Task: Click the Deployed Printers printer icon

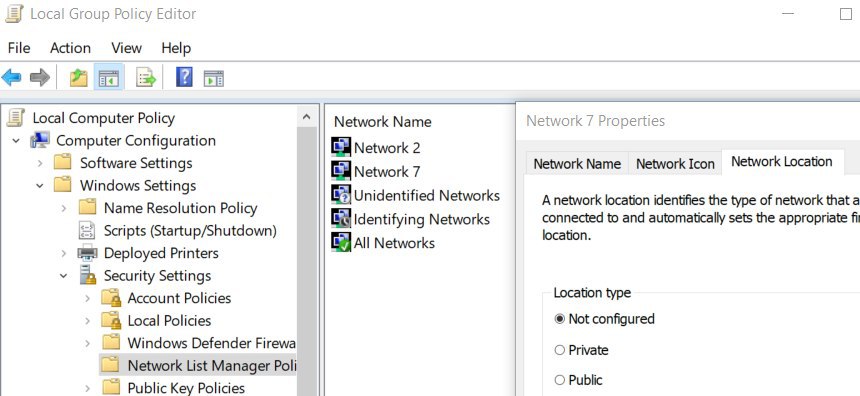Action: pos(87,253)
